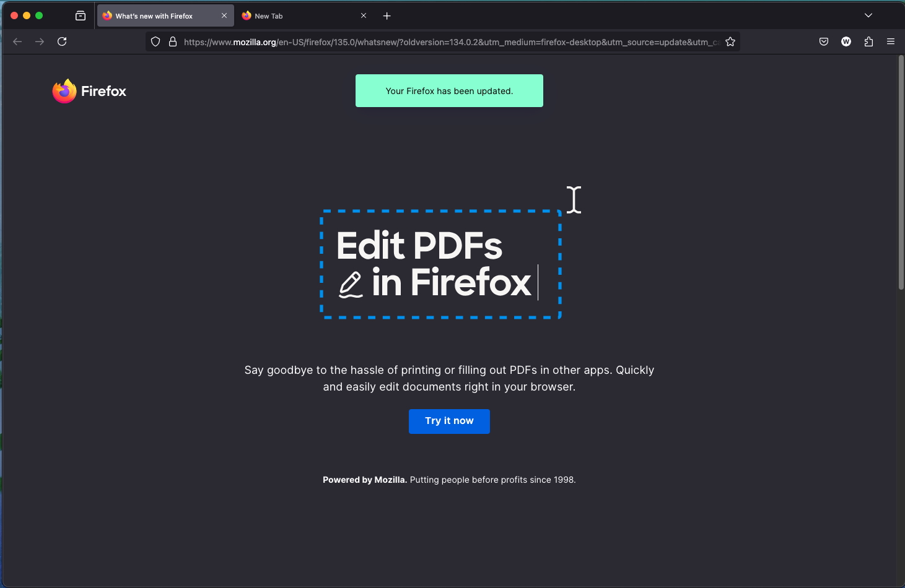Expand the list all tabs chevron

[868, 15]
